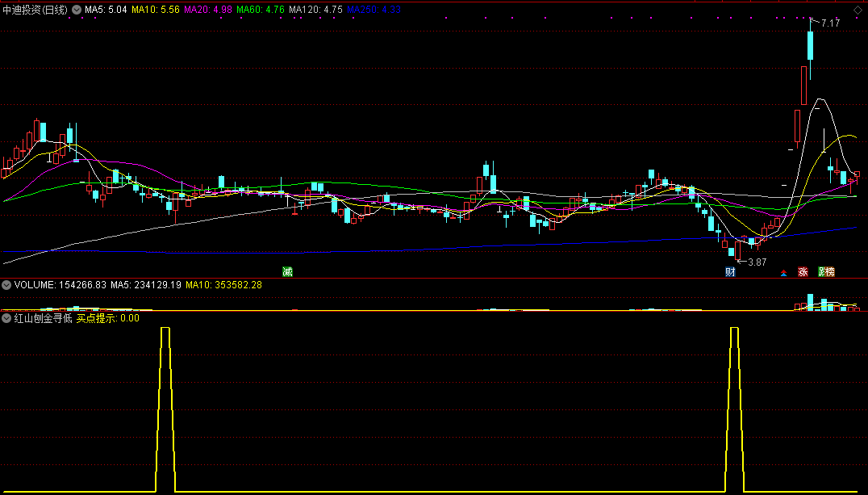Select the white MA5: 5.04 label

pos(106,10)
